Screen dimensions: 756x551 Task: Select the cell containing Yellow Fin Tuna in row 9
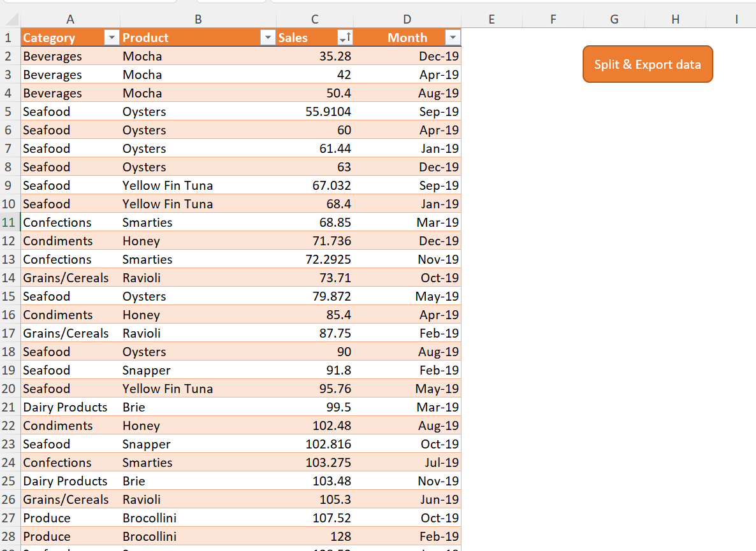click(x=167, y=185)
